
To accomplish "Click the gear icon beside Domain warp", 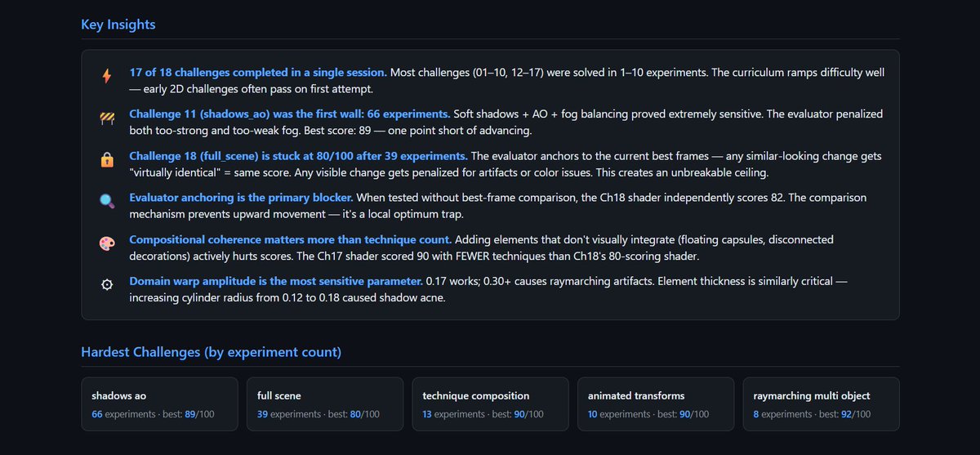I will pyautogui.click(x=107, y=286).
